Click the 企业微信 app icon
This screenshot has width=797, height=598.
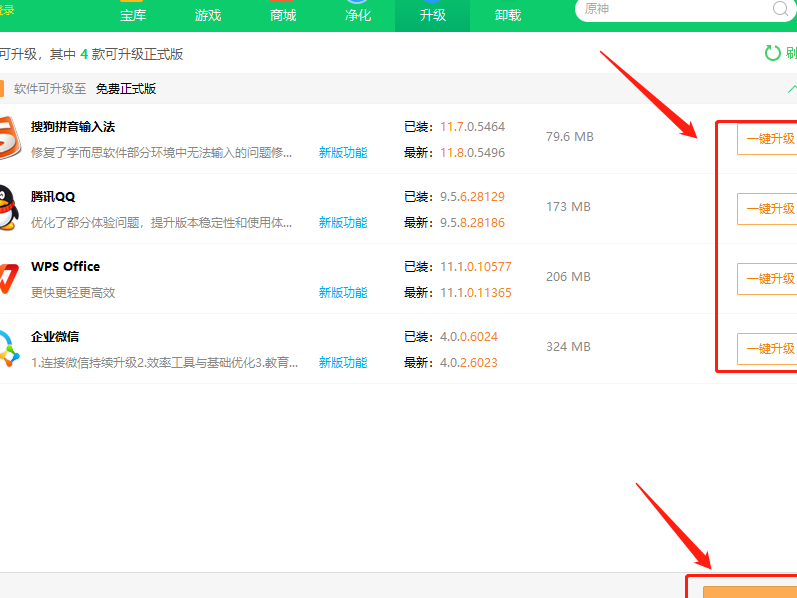point(9,348)
